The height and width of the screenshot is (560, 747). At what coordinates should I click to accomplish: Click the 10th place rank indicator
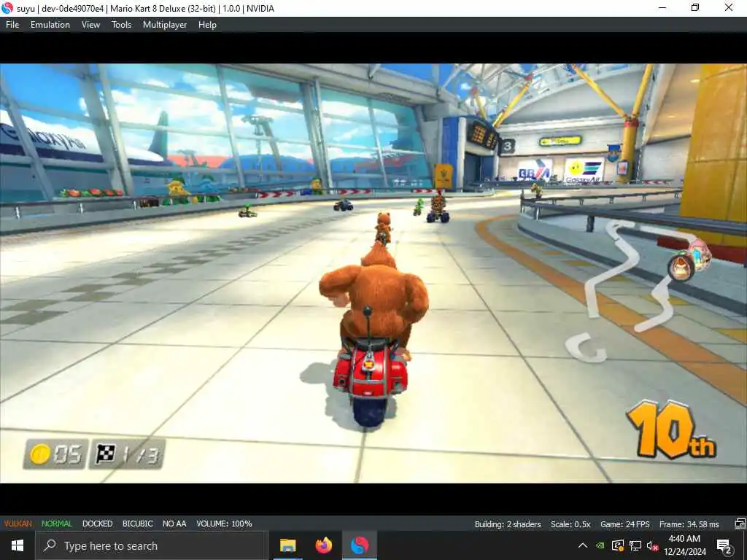coord(672,429)
